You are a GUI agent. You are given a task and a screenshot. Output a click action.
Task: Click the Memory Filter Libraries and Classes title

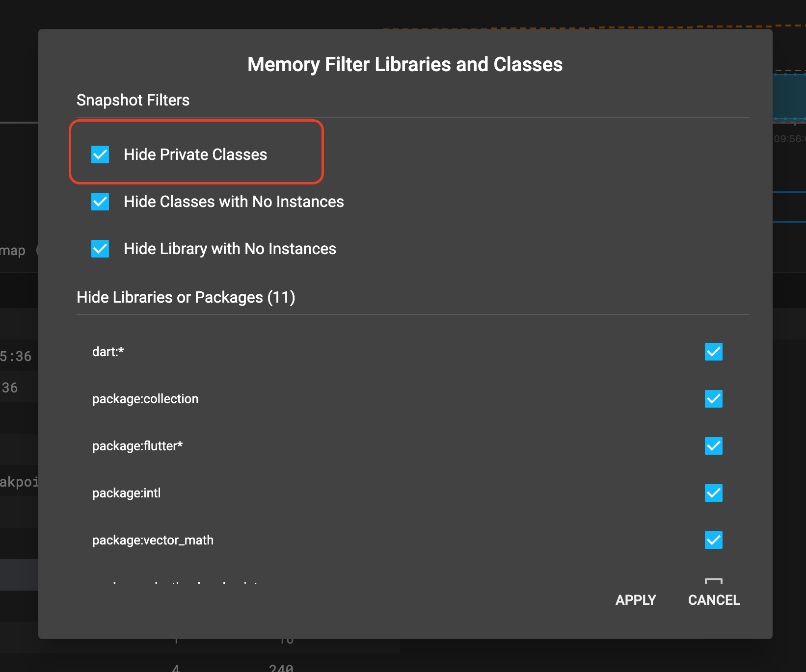405,64
